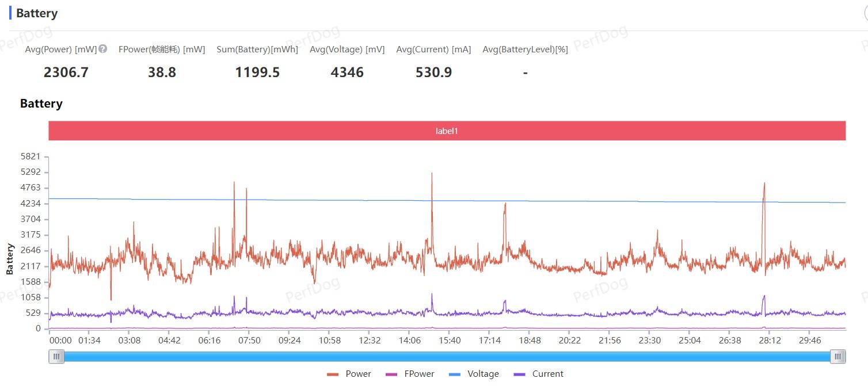The image size is (868, 386).
Task: Click the partial circular icon at top right
Action: click(x=865, y=13)
